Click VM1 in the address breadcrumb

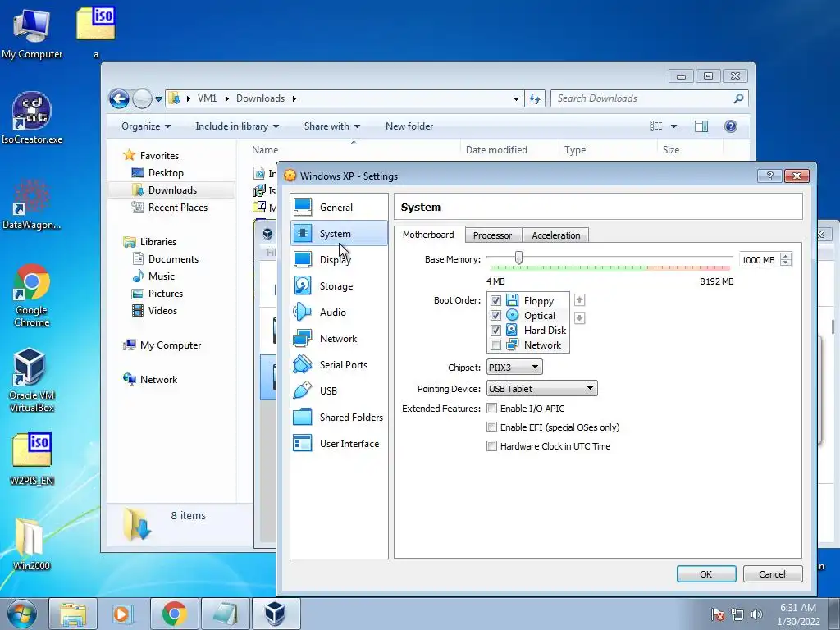[207, 98]
